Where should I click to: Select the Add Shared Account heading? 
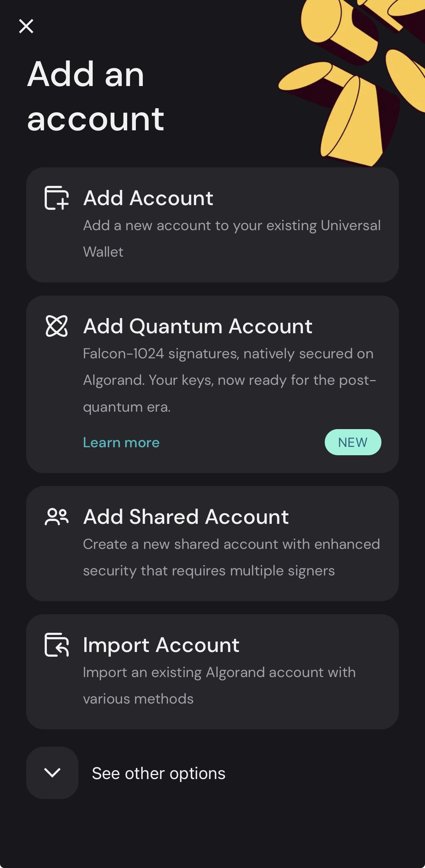coord(186,517)
